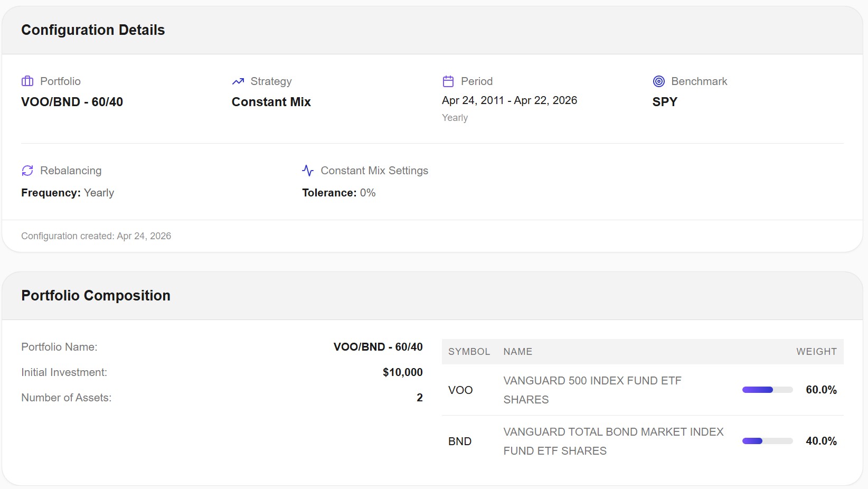Click the Constant Mix strategy value
The image size is (868, 489).
pos(271,102)
